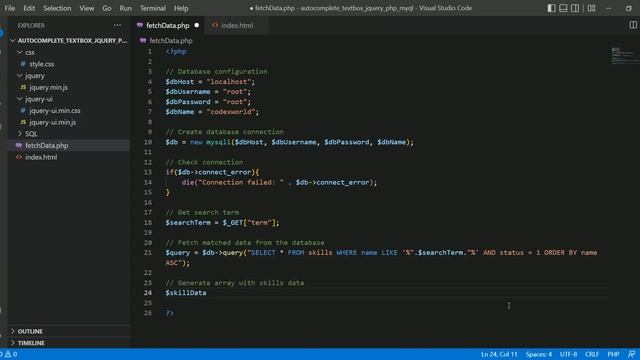Click "codexworld" string on line 7
Screen dimensions: 640x360
231,112
